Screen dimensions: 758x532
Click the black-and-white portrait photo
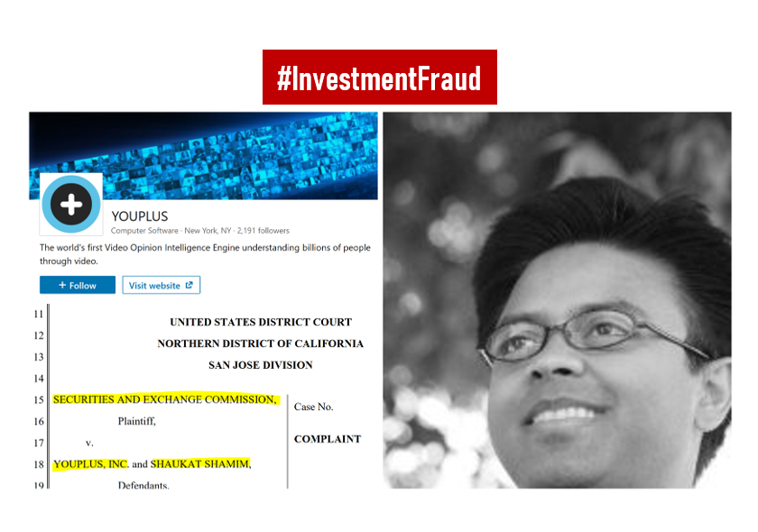point(557,300)
